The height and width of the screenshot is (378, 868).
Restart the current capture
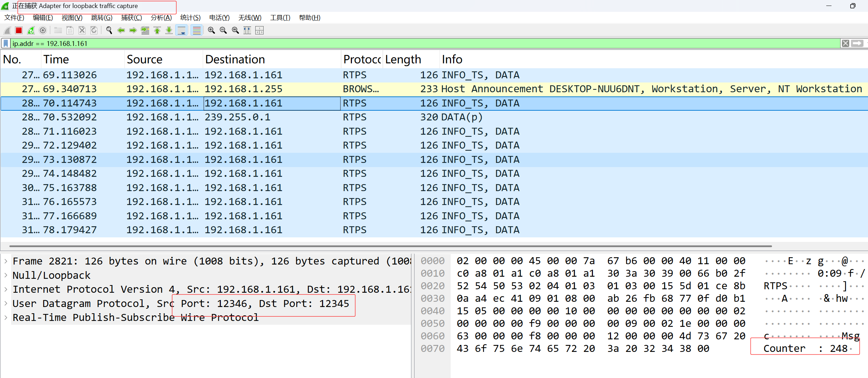coord(31,31)
